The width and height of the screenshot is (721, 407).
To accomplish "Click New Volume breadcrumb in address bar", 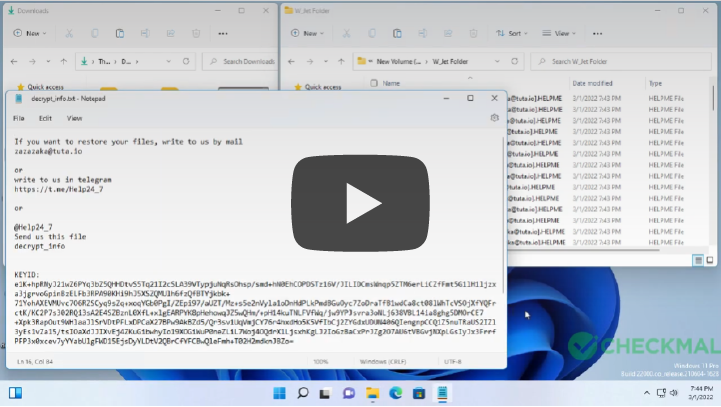I will tap(398, 61).
